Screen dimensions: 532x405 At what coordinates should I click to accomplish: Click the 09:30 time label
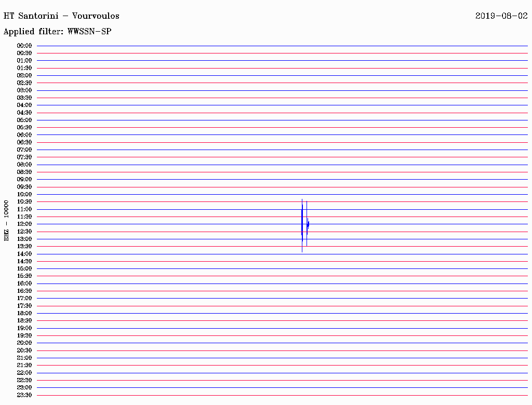coord(24,187)
